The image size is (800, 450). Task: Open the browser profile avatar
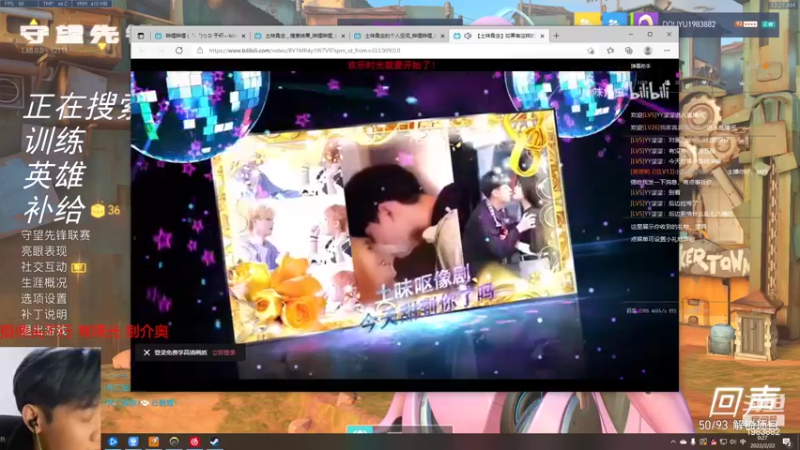coord(648,51)
